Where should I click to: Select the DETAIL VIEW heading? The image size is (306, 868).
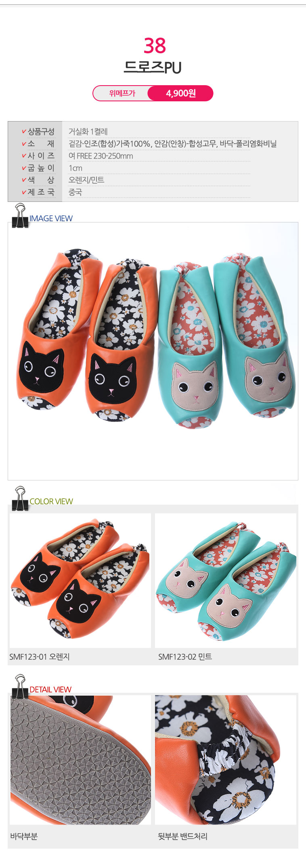pos(50,690)
